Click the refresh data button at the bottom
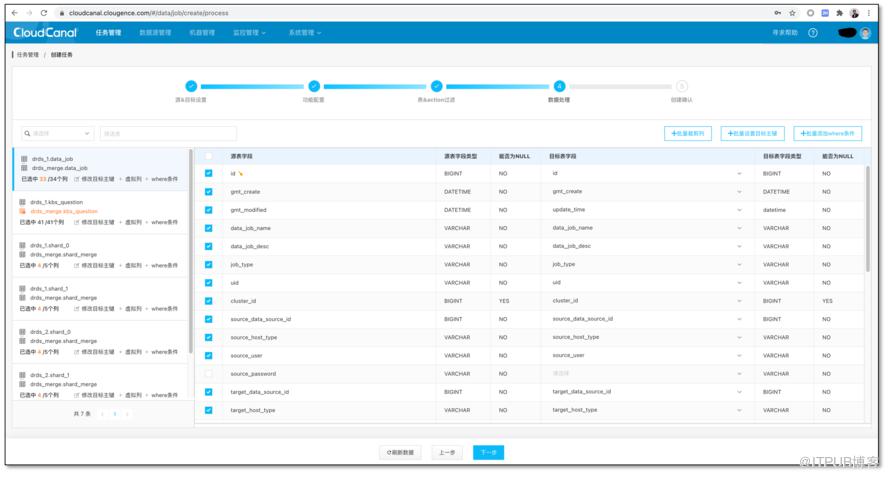889x477 pixels. [400, 453]
